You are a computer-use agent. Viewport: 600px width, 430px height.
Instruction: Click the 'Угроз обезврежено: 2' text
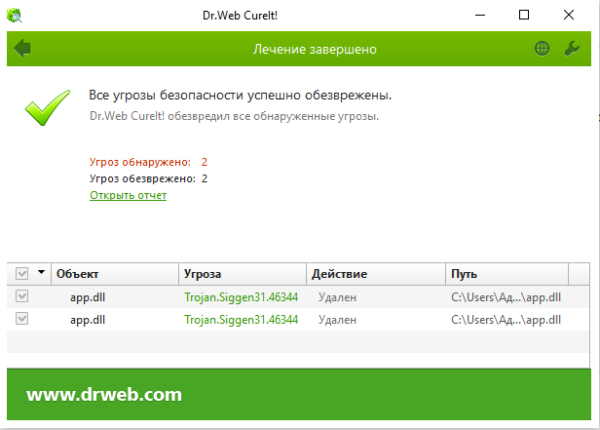click(x=148, y=179)
